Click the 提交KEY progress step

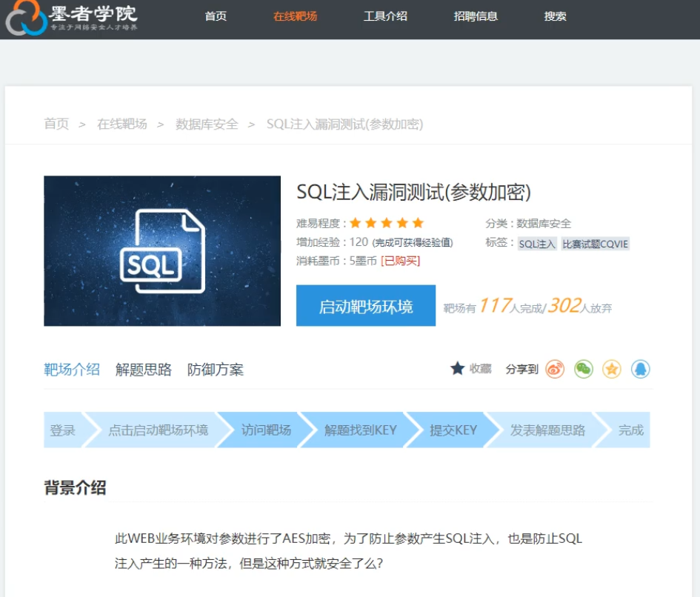(453, 430)
